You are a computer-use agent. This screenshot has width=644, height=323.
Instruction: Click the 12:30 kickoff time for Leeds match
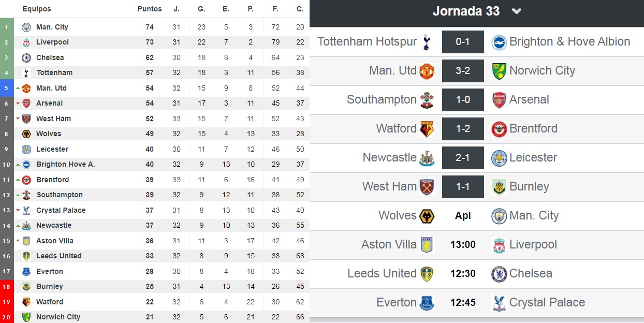[463, 274]
